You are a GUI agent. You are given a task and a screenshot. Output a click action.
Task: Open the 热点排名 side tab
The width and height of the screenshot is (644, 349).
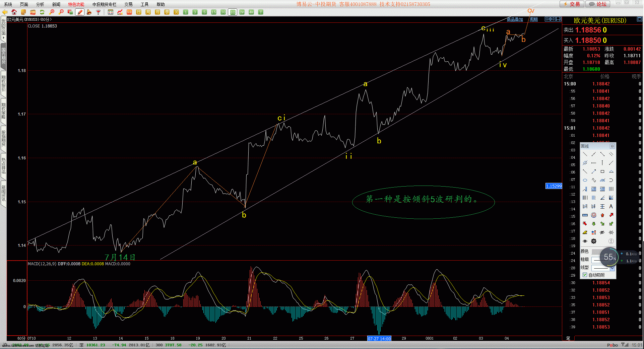(x=3, y=166)
